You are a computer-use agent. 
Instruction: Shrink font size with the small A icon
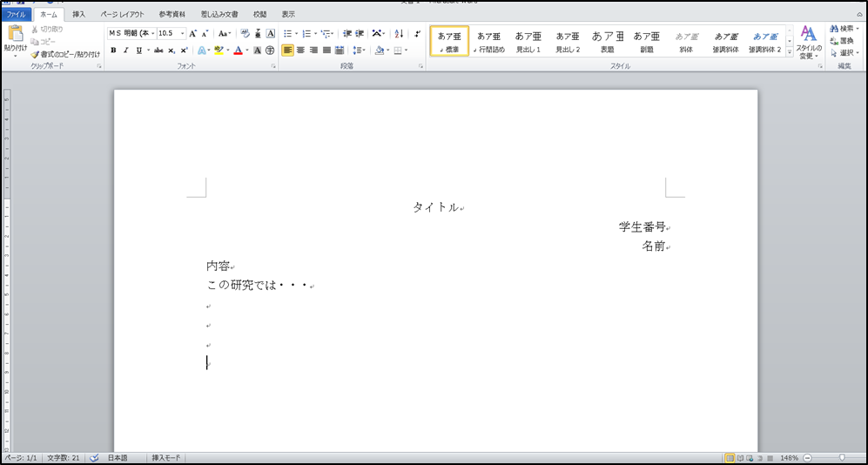(205, 34)
